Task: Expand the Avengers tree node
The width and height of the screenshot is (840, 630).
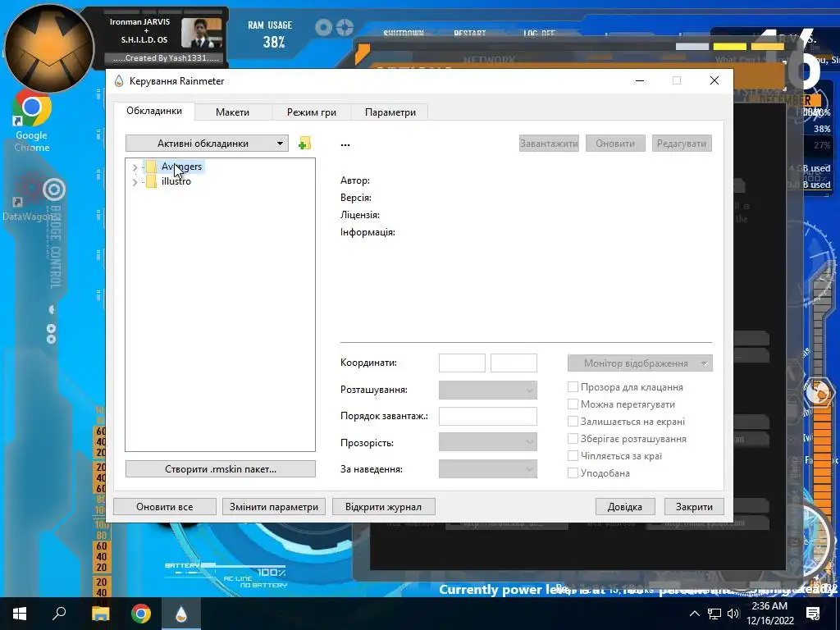Action: click(x=135, y=167)
